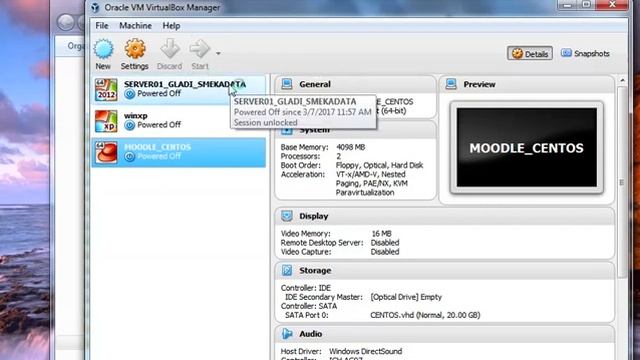Click the Video Memory 16 MB value
640x360 pixels.
coord(381,233)
